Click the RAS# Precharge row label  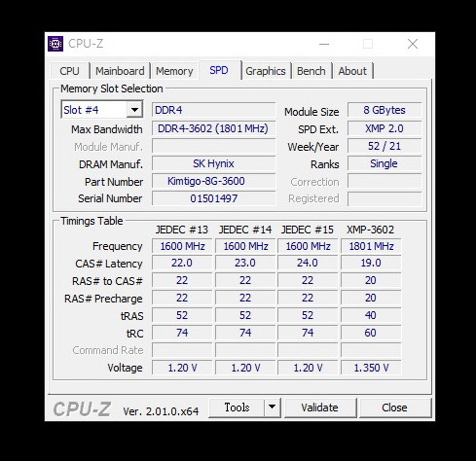pyautogui.click(x=103, y=299)
